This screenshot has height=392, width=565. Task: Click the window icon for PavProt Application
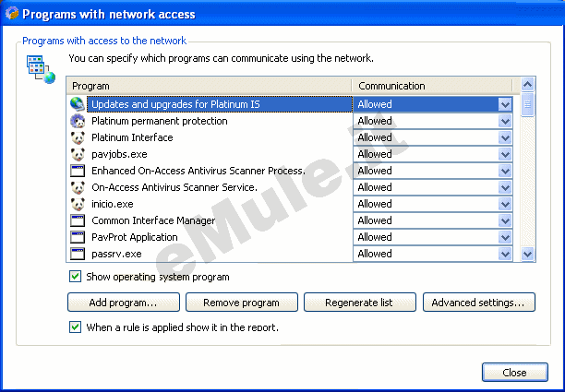pos(78,237)
